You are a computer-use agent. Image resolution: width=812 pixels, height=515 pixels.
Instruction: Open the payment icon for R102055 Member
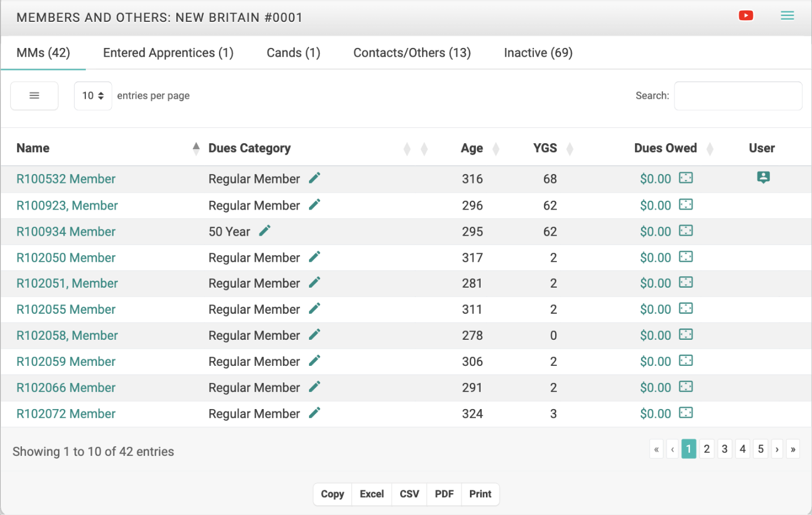pos(685,308)
